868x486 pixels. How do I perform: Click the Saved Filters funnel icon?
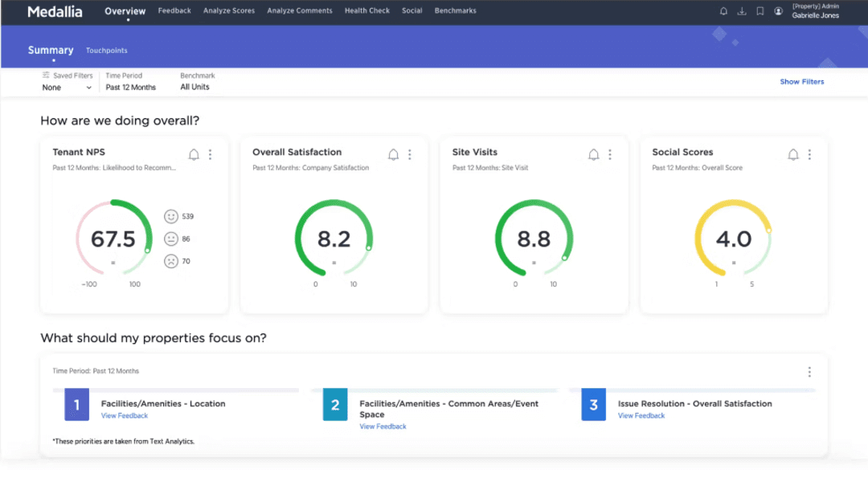[45, 75]
